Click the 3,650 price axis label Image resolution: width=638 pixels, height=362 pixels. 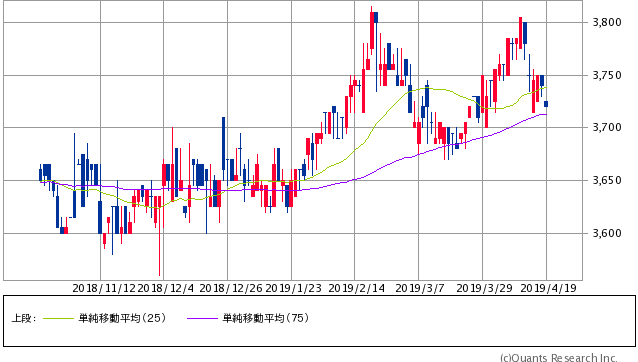coord(607,180)
